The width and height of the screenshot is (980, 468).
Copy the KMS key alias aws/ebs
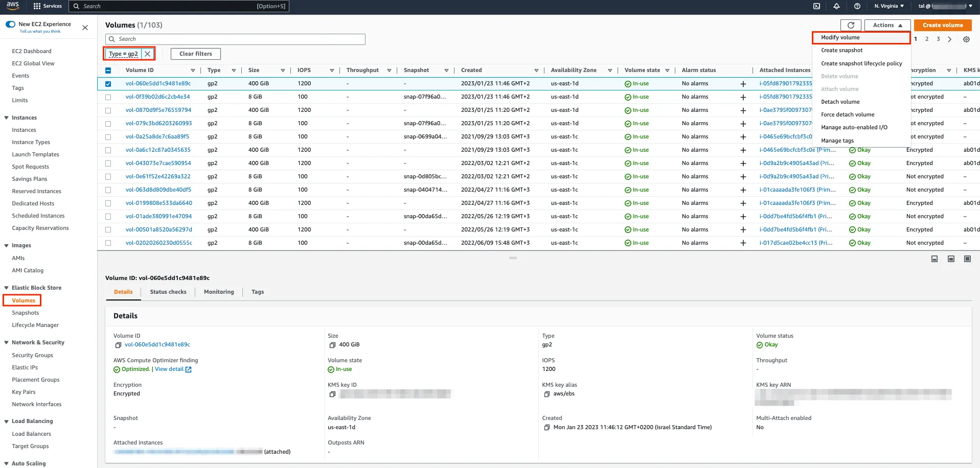(546, 394)
